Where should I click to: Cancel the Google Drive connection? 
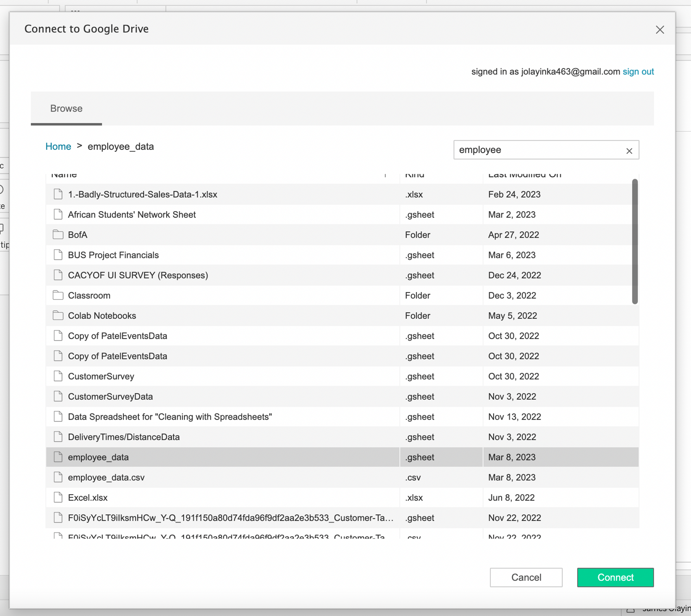[526, 577]
